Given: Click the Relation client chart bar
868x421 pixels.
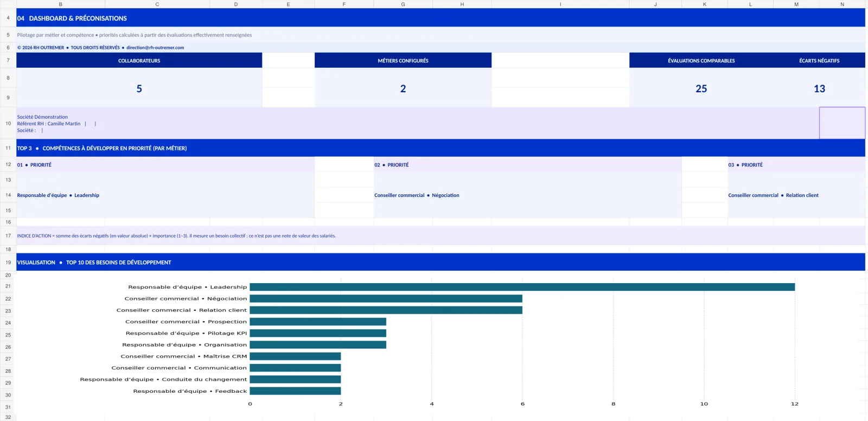Looking at the screenshot, I should [x=386, y=310].
